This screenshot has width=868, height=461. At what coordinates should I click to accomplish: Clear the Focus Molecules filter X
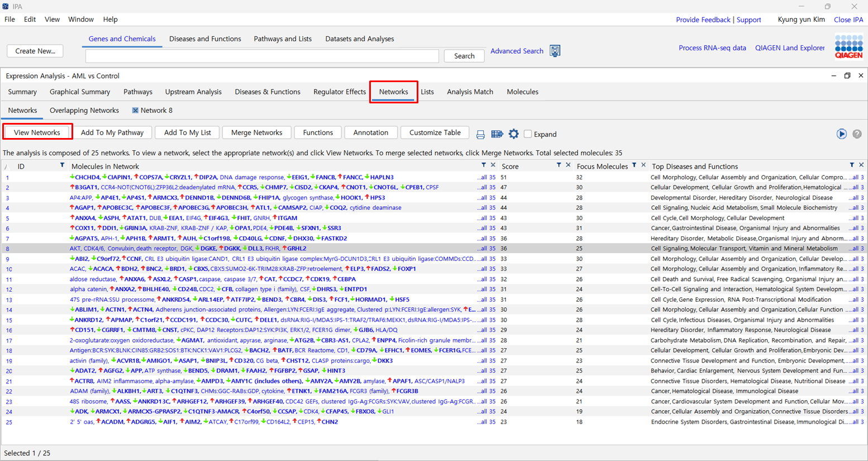coord(643,165)
